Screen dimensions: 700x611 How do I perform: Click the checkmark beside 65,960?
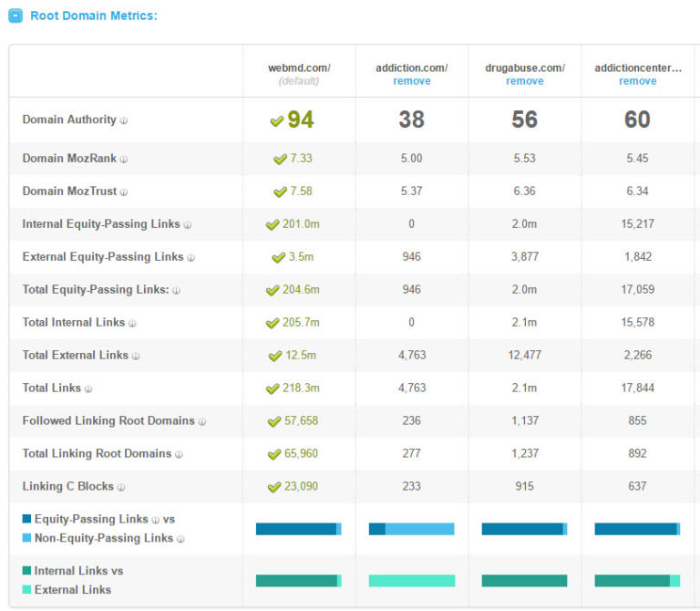tap(274, 454)
